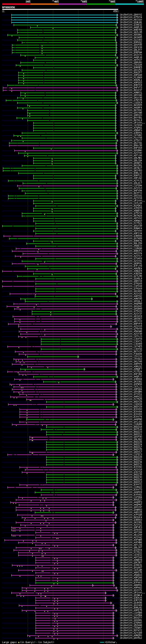Select the UniRef100_P36494 label
The width and height of the screenshot is (146, 644).
tap(131, 354)
